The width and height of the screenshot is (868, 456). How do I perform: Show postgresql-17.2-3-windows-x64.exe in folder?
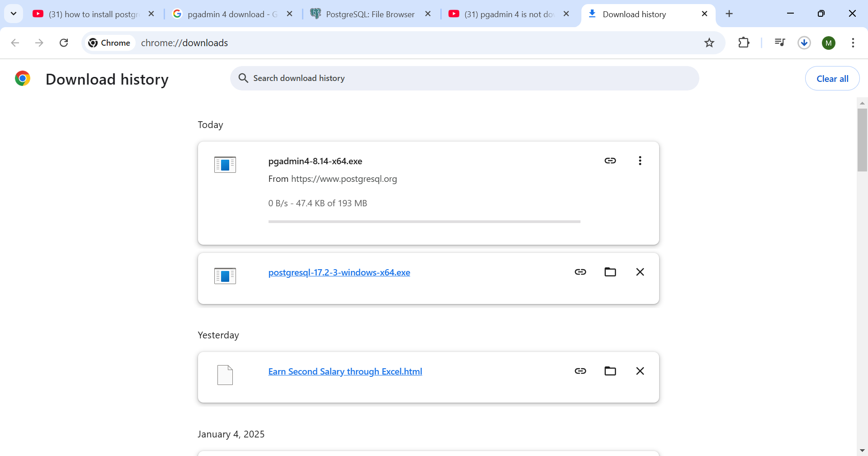(610, 272)
